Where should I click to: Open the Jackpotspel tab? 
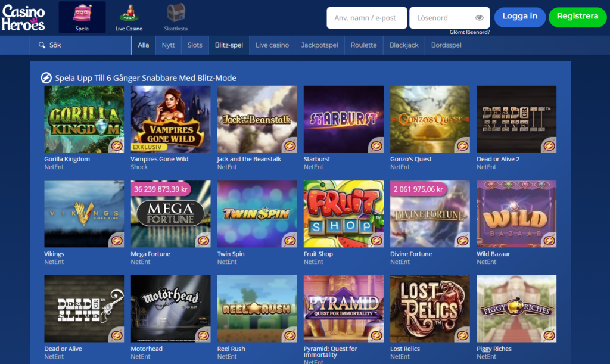[319, 45]
